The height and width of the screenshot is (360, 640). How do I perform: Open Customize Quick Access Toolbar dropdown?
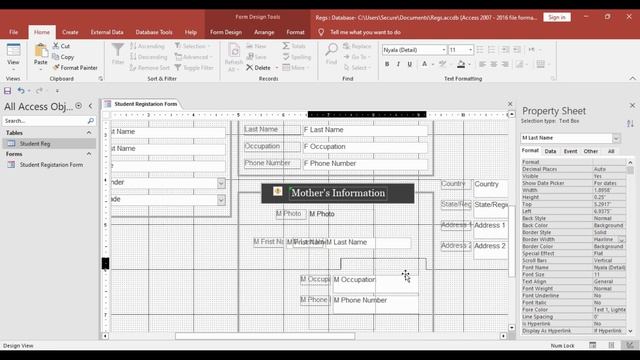point(57,91)
